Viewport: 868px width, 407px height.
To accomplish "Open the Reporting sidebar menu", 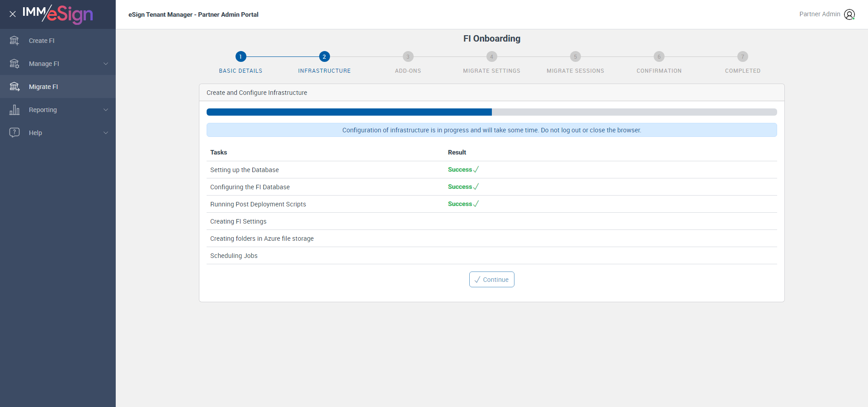I will tap(58, 110).
